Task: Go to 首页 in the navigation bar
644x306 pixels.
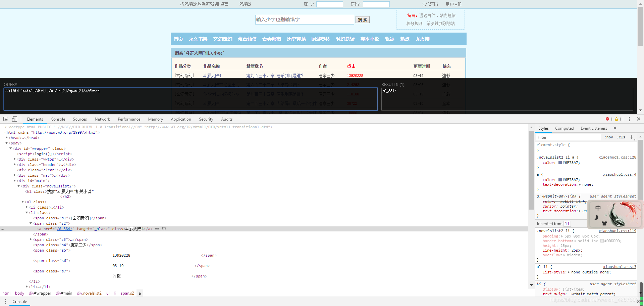Action: click(178, 39)
